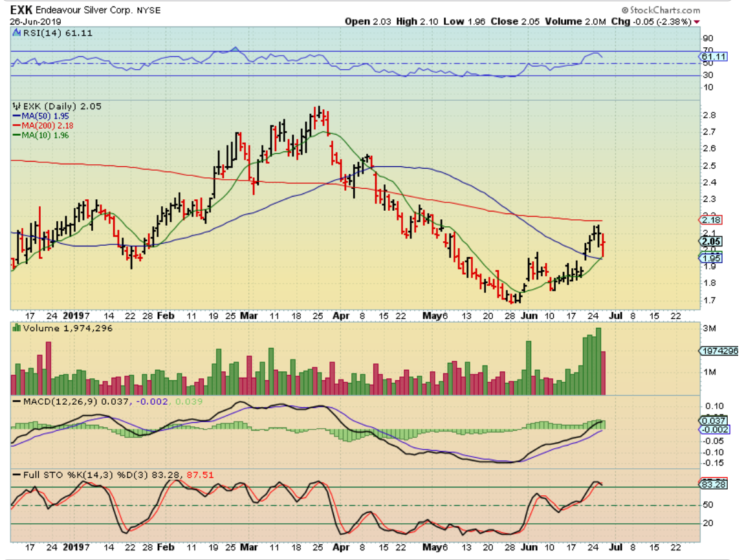Click the RSI line icon beside RSI(14)
The height and width of the screenshot is (560, 744).
click(x=17, y=33)
